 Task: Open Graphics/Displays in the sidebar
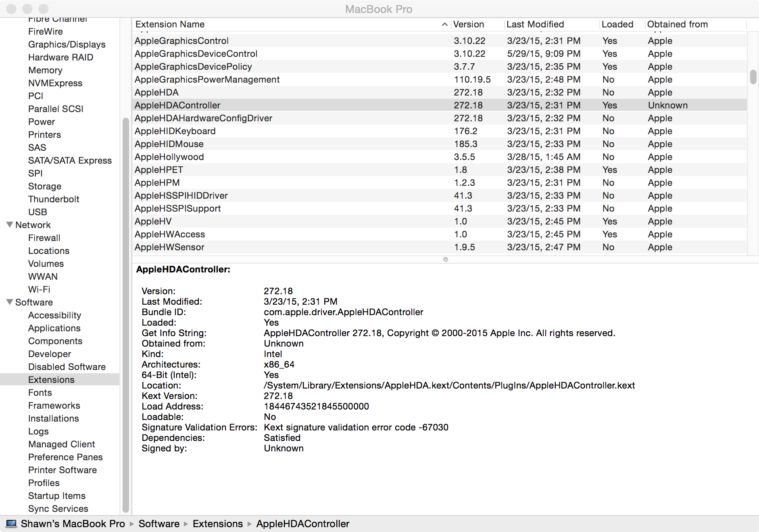(x=67, y=44)
